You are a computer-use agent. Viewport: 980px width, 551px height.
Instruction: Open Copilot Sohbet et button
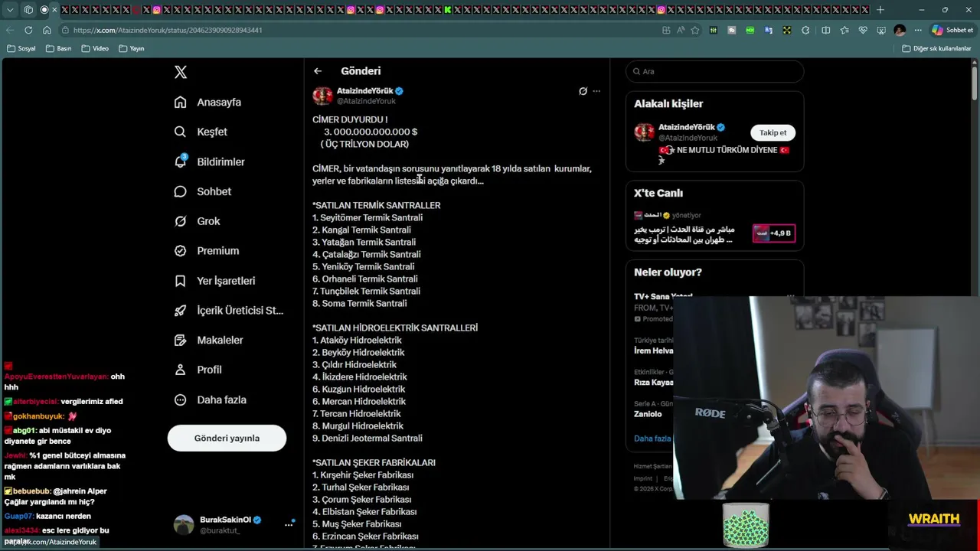(x=952, y=30)
